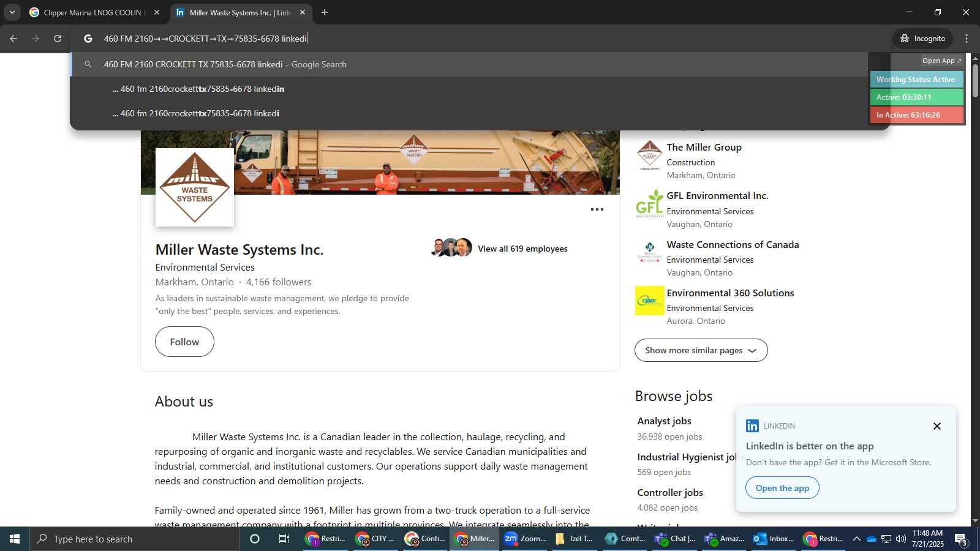Click the taskbar search box
Image resolution: width=980 pixels, height=551 pixels.
coord(135,539)
